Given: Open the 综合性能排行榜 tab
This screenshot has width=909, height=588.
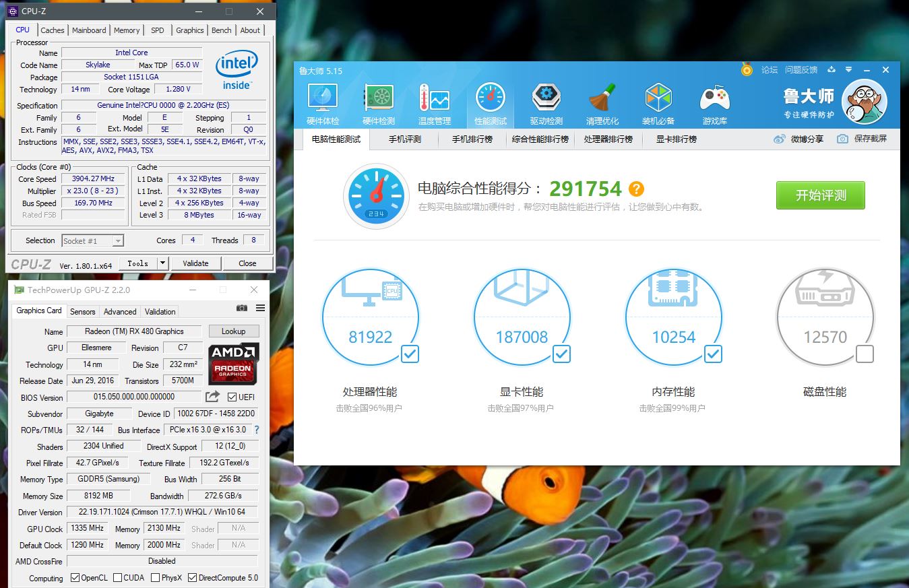Looking at the screenshot, I should pos(540,139).
